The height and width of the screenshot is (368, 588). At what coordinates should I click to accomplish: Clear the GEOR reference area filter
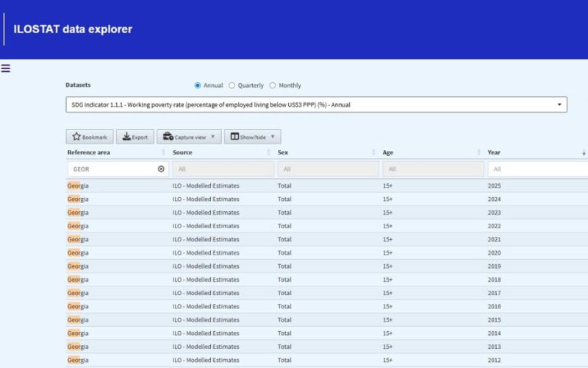tap(161, 169)
